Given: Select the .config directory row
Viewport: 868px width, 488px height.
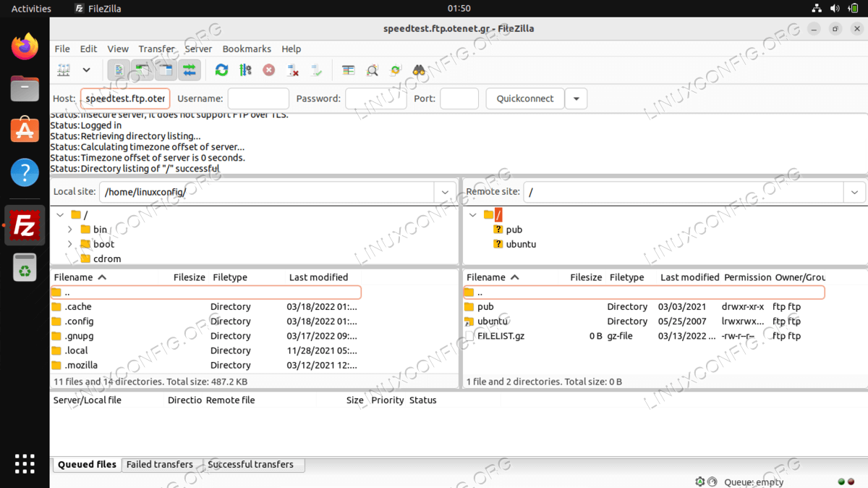Looking at the screenshot, I should 206,321.
